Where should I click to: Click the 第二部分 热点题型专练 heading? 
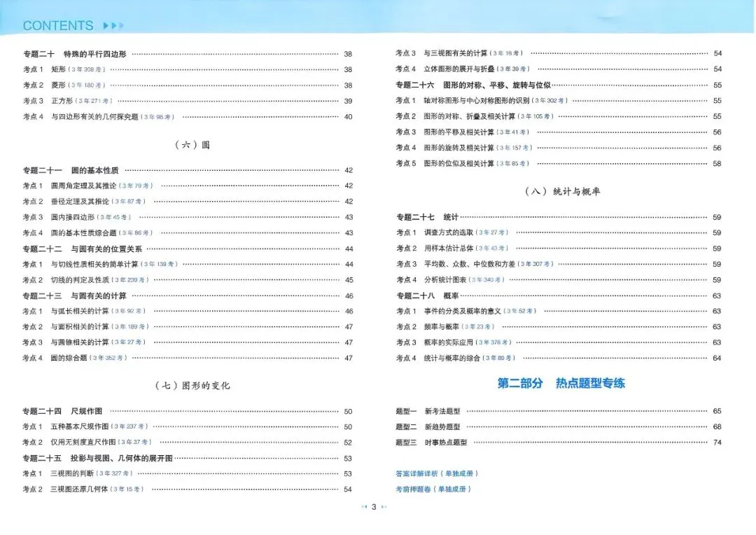pos(561,383)
